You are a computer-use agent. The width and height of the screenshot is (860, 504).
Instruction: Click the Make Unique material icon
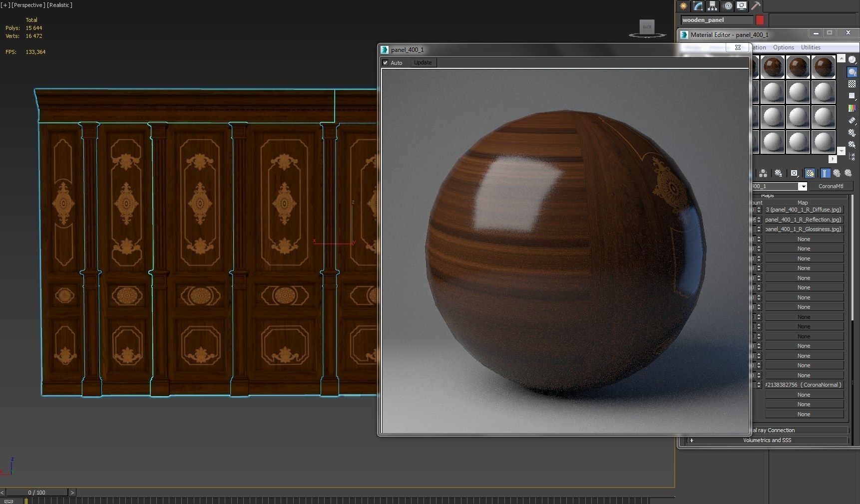(x=763, y=173)
